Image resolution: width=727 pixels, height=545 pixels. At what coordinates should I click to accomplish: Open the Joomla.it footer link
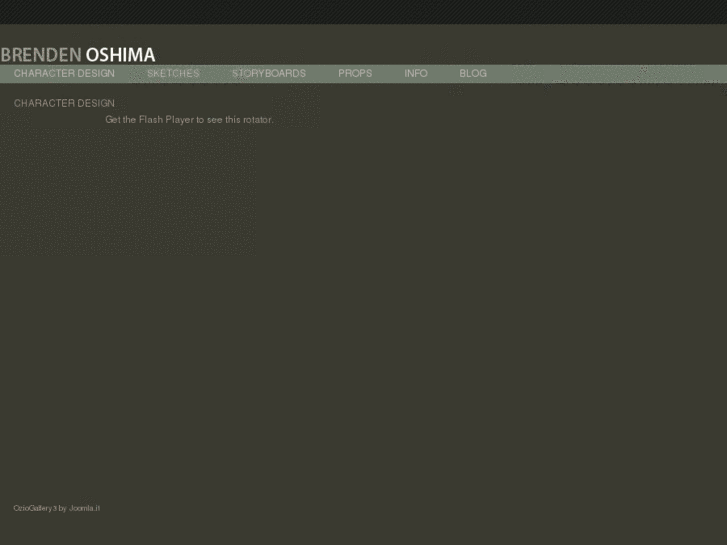click(x=84, y=508)
